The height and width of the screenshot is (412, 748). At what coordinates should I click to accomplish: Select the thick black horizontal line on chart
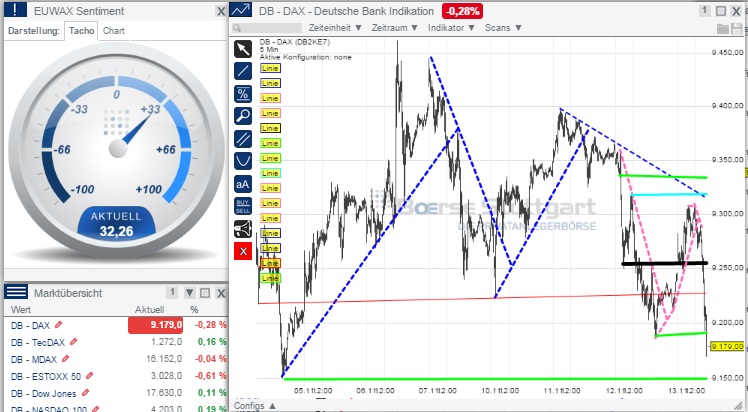point(664,263)
